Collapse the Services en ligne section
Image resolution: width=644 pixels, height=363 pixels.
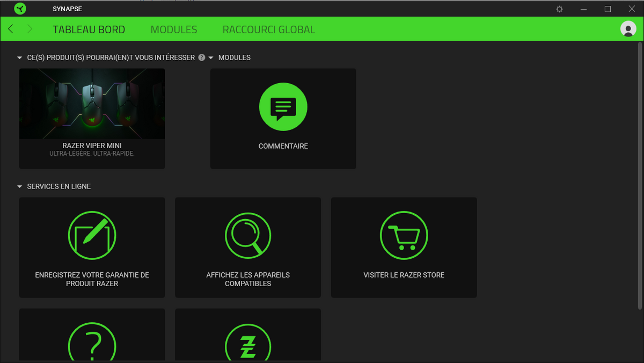click(20, 186)
